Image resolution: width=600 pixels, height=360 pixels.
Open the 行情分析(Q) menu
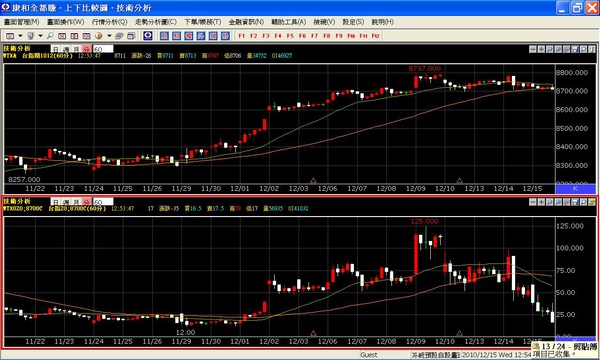click(109, 22)
